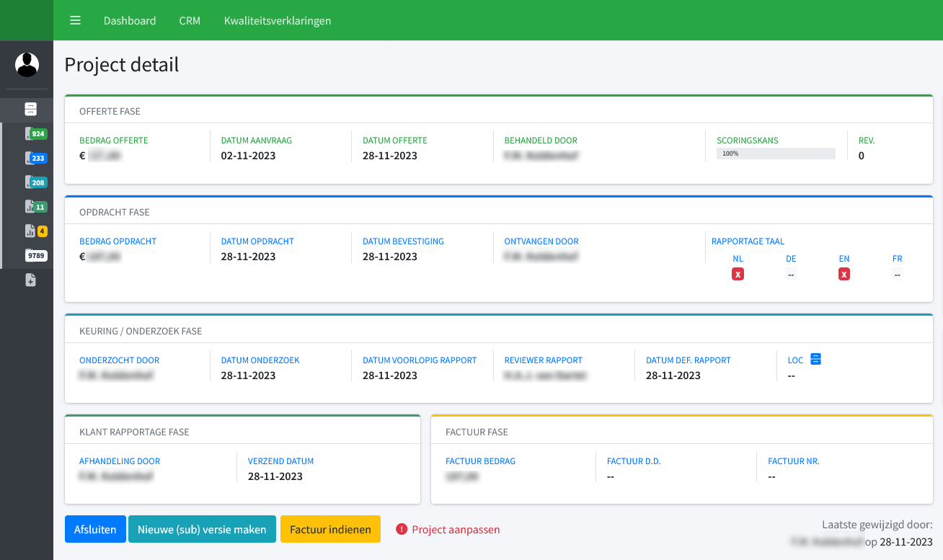
Task: Toggle the DE rapportage taal marker
Action: (x=791, y=274)
